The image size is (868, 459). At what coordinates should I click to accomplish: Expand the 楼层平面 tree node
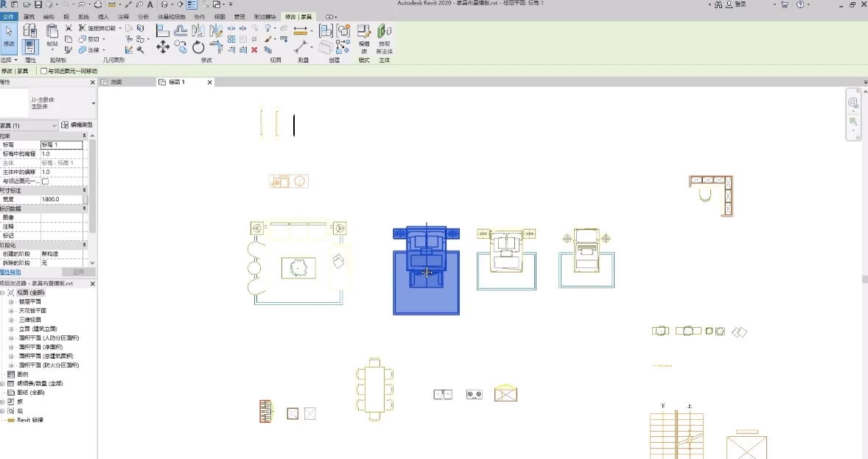tap(11, 302)
